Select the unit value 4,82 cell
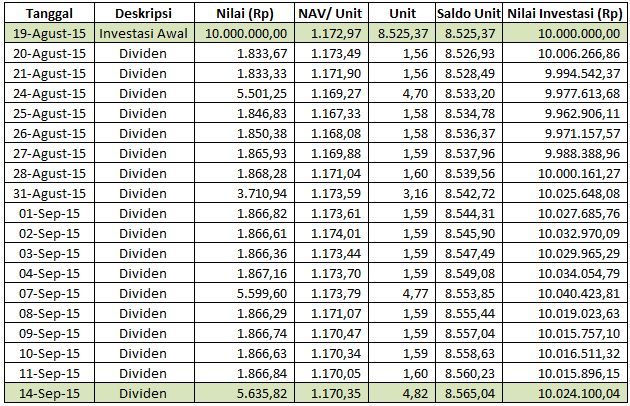This screenshot has width=630, height=406. click(402, 393)
